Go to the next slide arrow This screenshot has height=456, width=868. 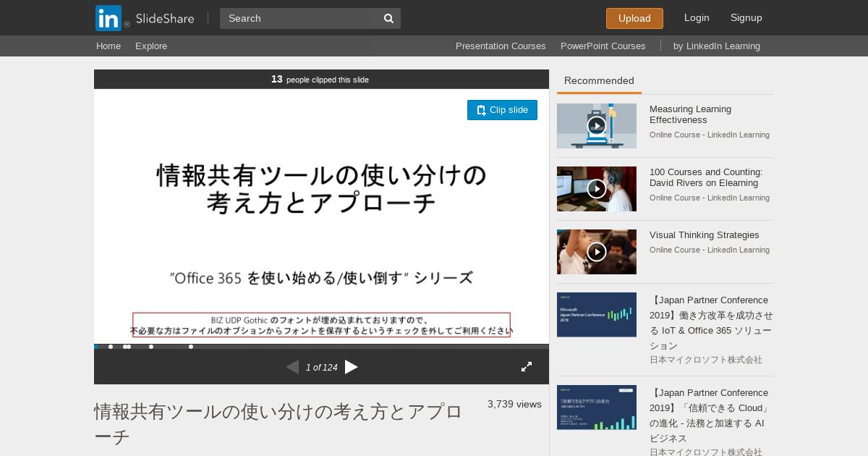click(x=352, y=367)
